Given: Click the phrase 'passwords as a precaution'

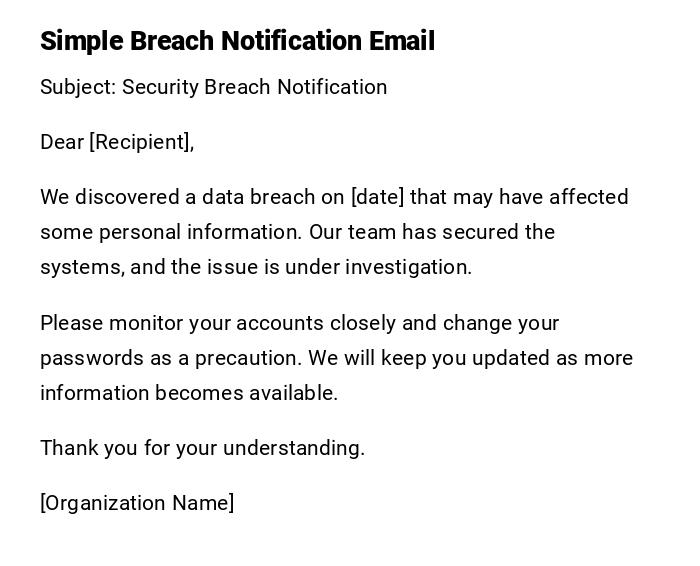Looking at the screenshot, I should coord(170,358).
